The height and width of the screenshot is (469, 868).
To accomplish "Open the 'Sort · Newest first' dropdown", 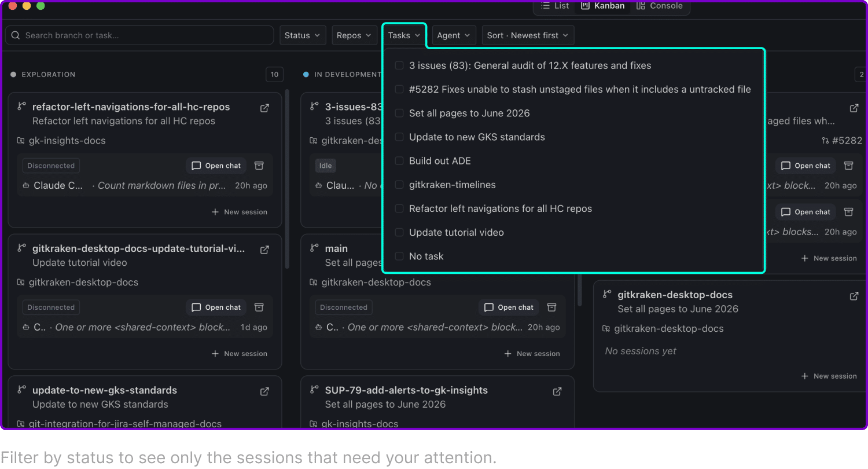I will [528, 35].
